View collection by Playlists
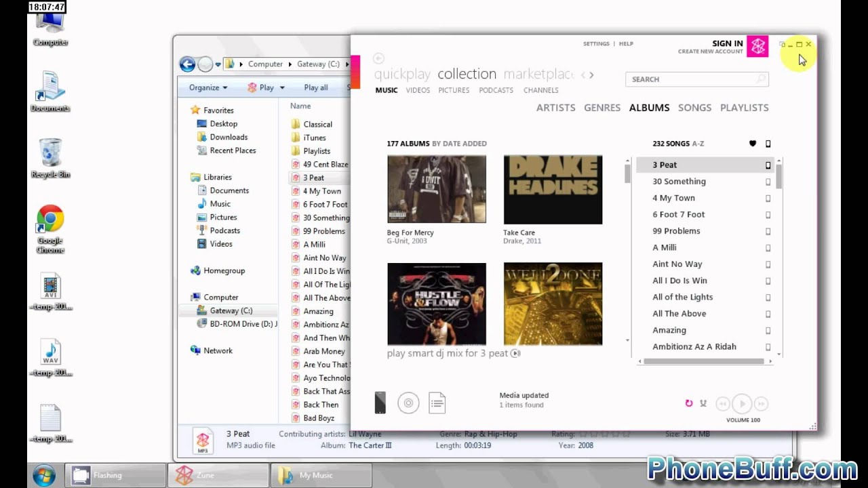 744,108
